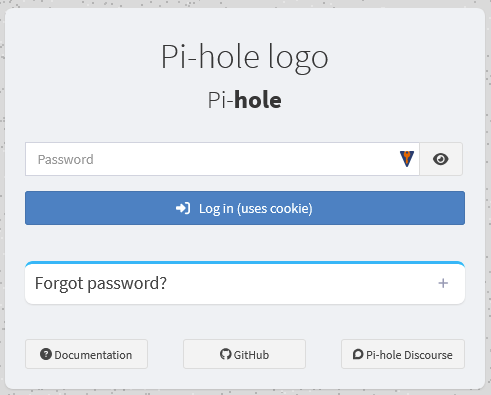Click the gray addon box around the eye
The height and width of the screenshot is (395, 491).
point(441,159)
